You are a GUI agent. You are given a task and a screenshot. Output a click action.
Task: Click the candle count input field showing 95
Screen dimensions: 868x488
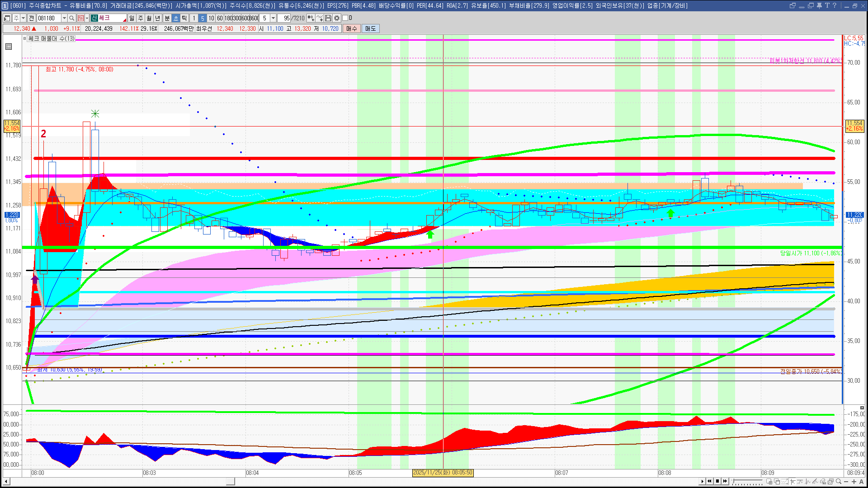point(284,18)
